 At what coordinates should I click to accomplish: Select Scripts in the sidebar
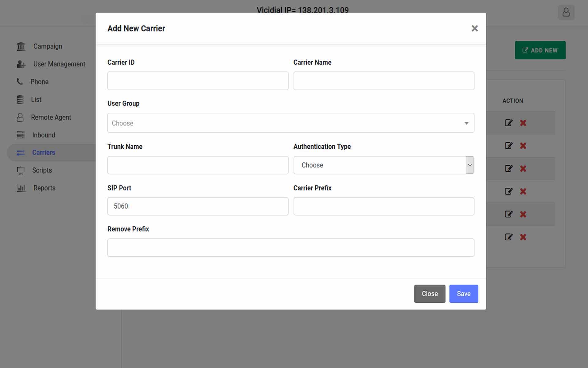(42, 170)
